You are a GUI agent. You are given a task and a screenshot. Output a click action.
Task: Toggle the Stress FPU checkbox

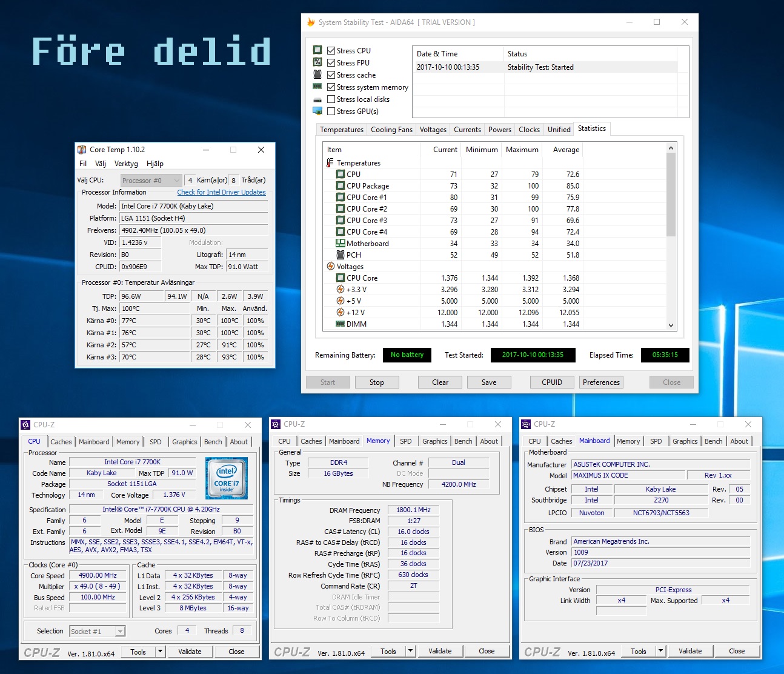[331, 62]
